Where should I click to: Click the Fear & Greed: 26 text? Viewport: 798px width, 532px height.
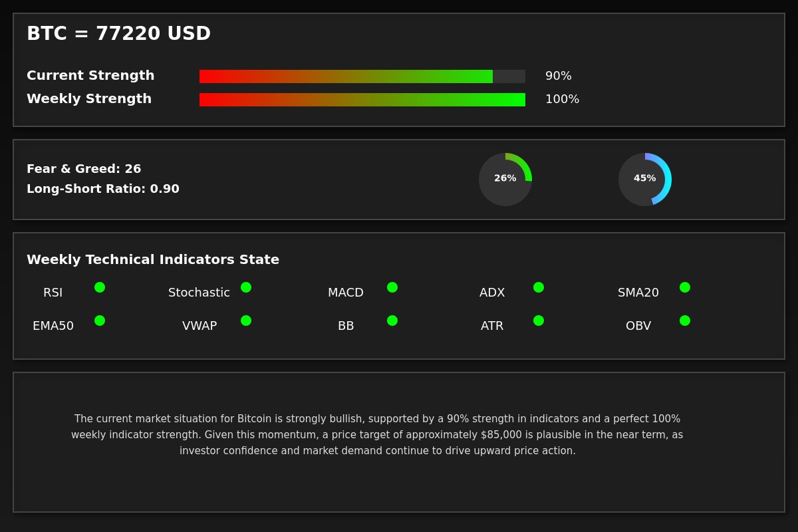(84, 169)
